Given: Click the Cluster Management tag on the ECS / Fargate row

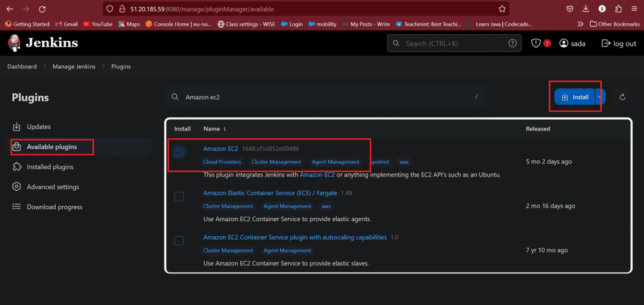Looking at the screenshot, I should [228, 206].
